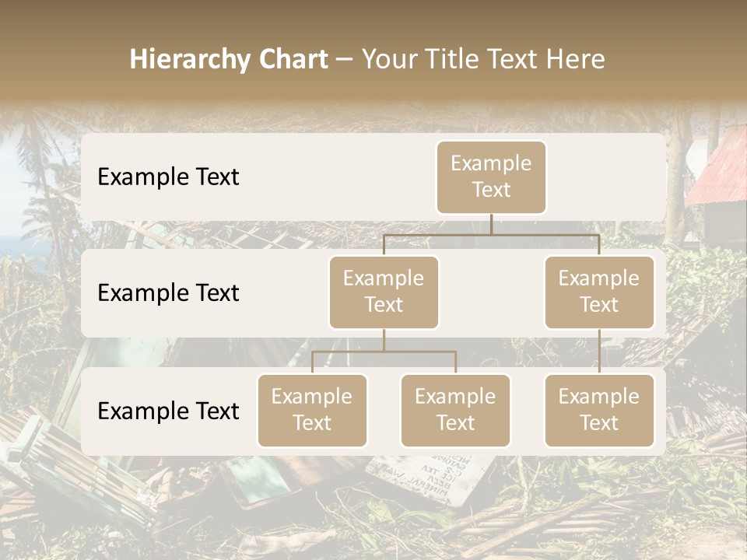Select the middle row "Example Text" label
The height and width of the screenshot is (560, 747).
point(168,292)
